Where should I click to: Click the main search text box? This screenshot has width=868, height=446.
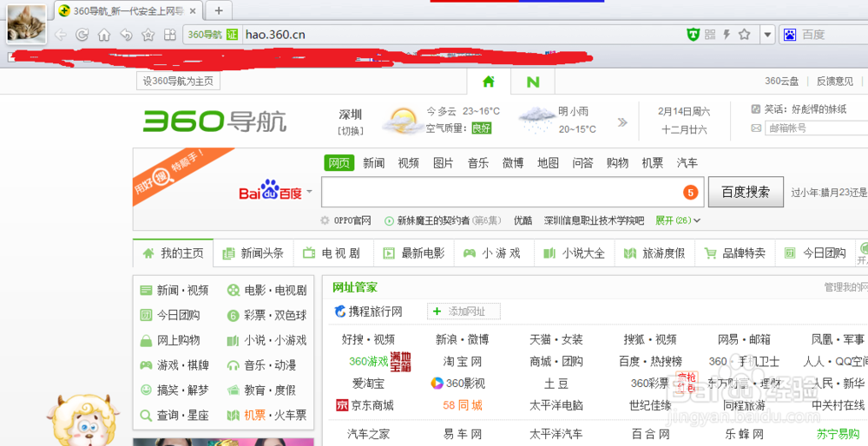[513, 192]
